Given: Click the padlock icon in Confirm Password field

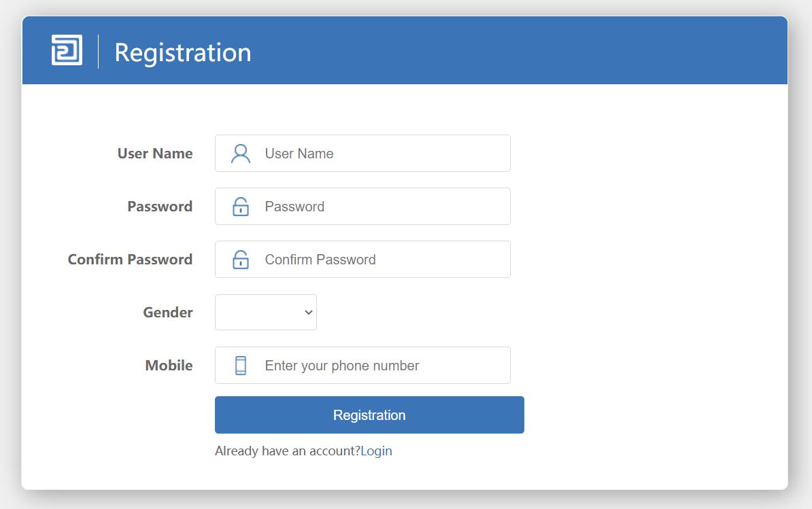Looking at the screenshot, I should coord(241,260).
